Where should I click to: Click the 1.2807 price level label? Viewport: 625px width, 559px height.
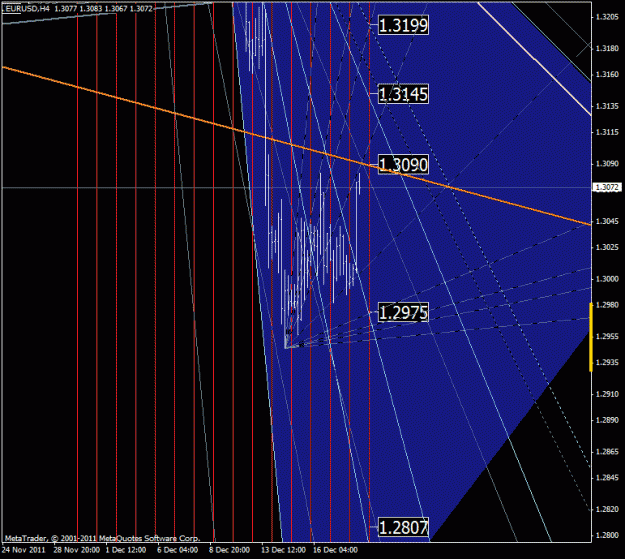point(403,527)
